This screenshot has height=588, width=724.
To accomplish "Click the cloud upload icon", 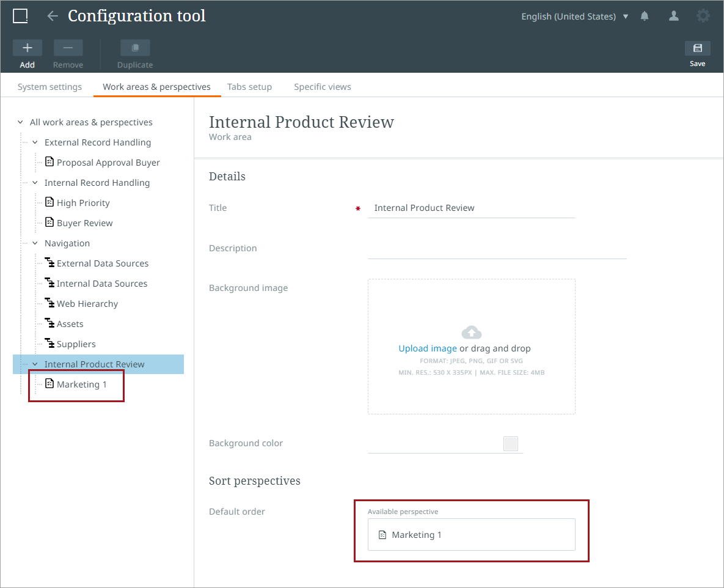I will pos(471,333).
